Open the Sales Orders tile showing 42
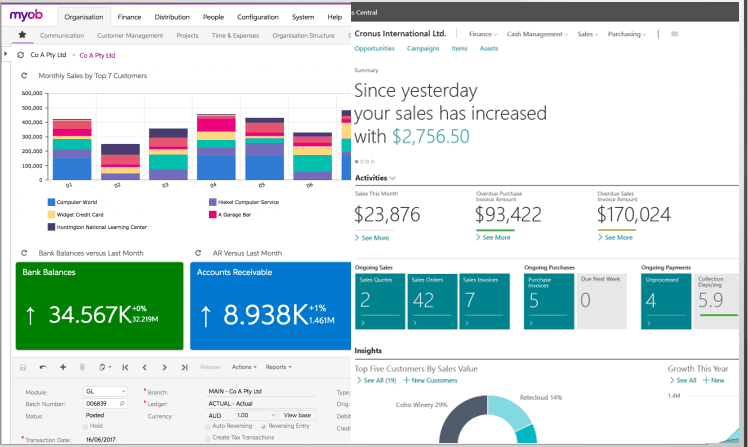 click(432, 301)
